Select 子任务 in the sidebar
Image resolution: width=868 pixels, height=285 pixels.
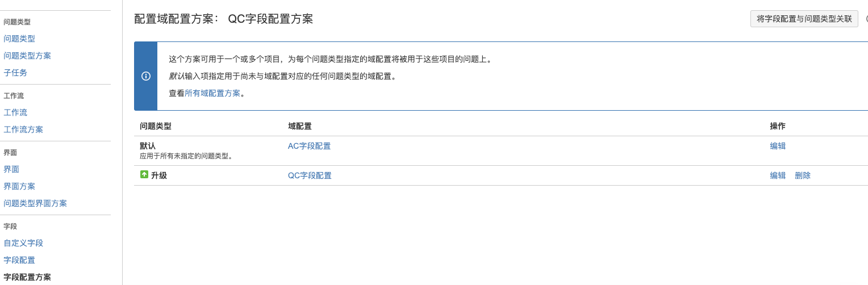click(15, 73)
